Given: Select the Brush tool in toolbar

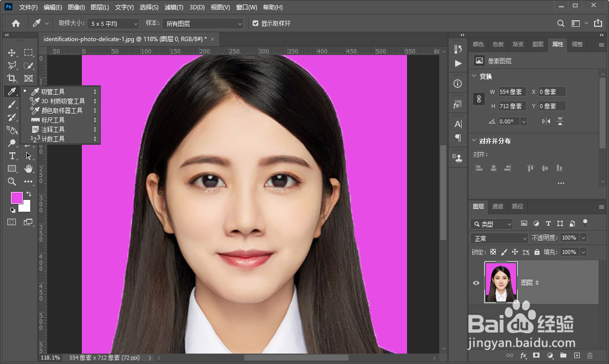Looking at the screenshot, I should 12,104.
